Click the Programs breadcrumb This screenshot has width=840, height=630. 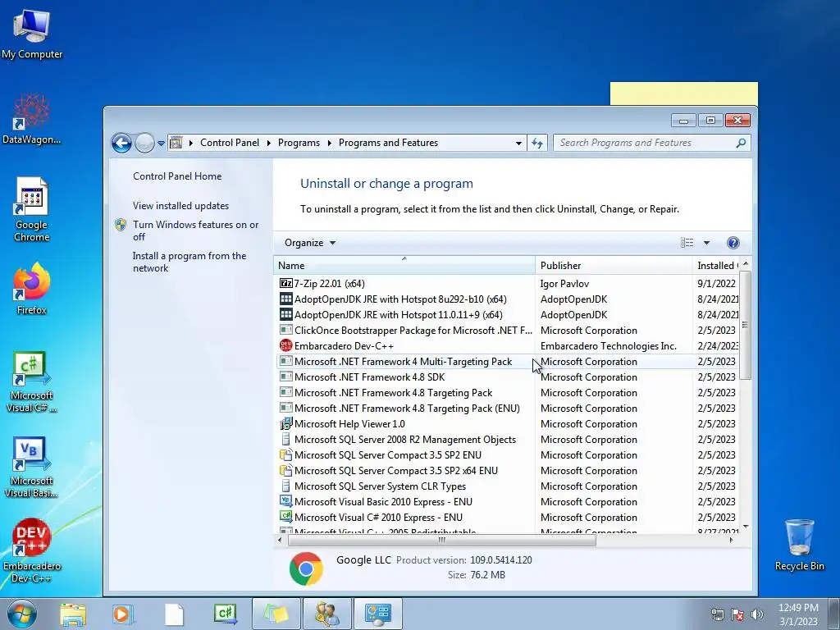tap(299, 143)
